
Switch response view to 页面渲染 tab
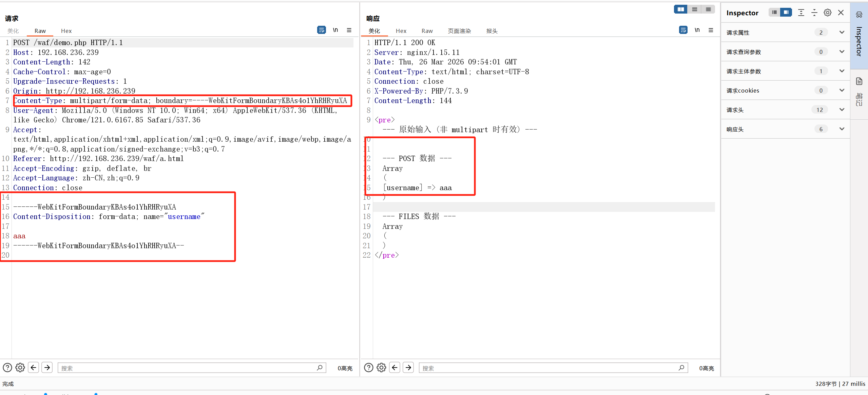click(x=459, y=31)
